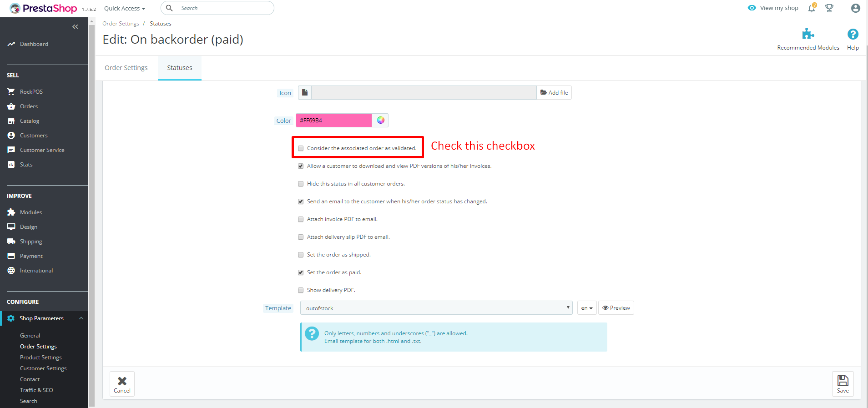Uncheck 'Set the order as paid'
This screenshot has height=408, width=868.
coord(301,272)
